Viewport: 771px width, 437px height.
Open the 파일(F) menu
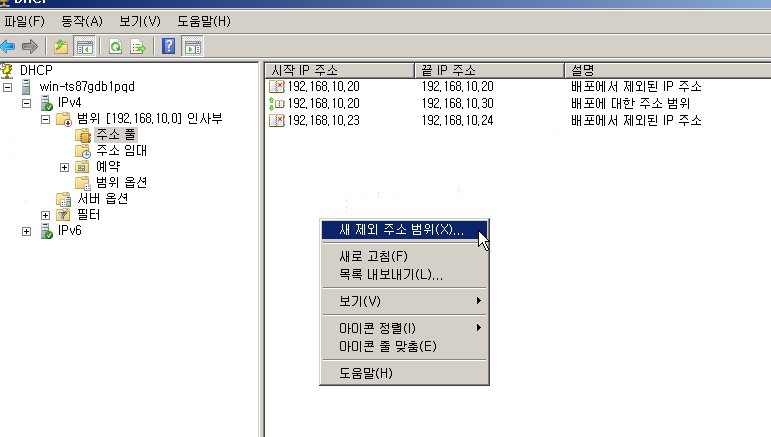(25, 22)
